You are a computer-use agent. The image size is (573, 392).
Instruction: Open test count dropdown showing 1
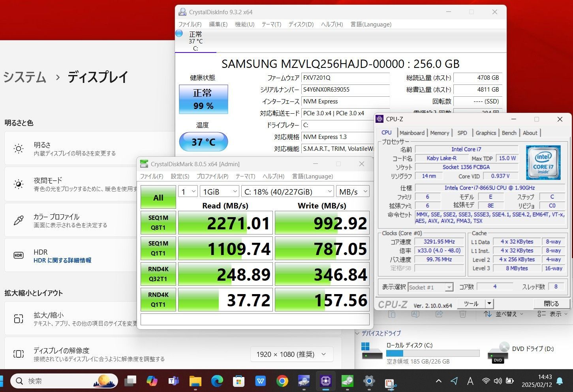[x=188, y=191]
